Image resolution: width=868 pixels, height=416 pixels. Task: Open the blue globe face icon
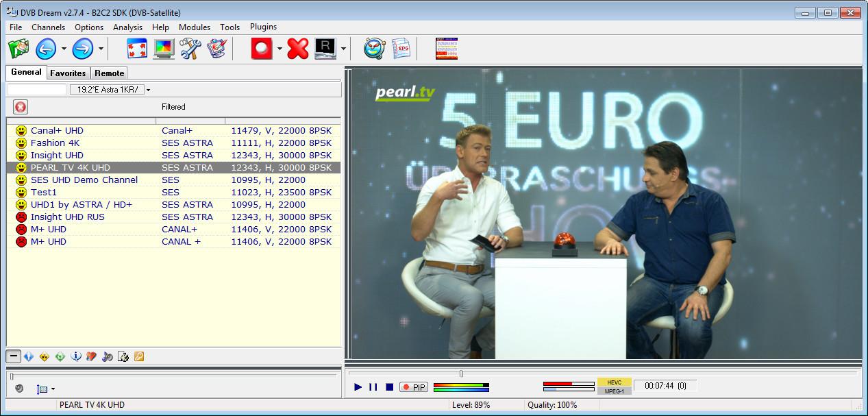pyautogui.click(x=375, y=49)
